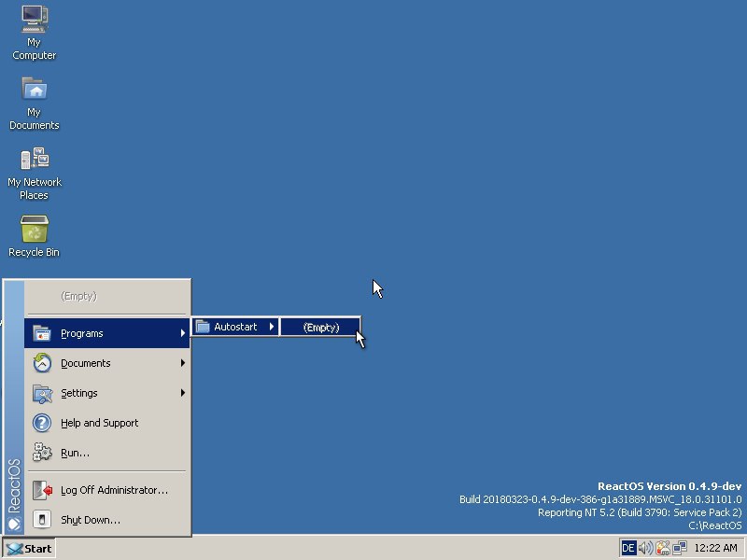Click the highlighted (Empty) Autostart entry

coord(320,328)
